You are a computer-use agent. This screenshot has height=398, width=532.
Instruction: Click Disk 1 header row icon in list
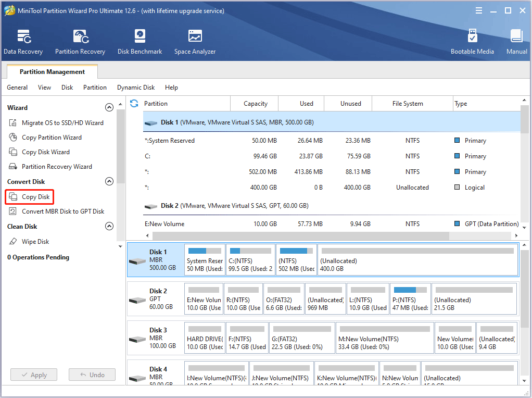coord(150,122)
